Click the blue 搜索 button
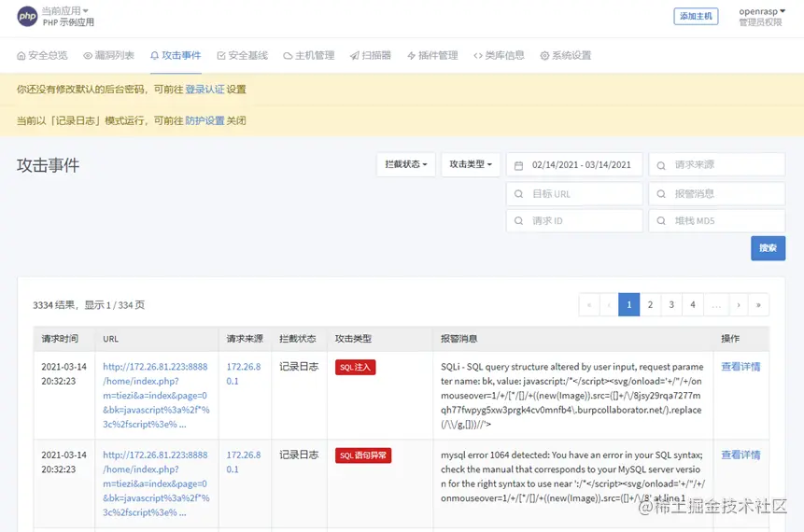This screenshot has height=532, width=804. pyautogui.click(x=769, y=248)
